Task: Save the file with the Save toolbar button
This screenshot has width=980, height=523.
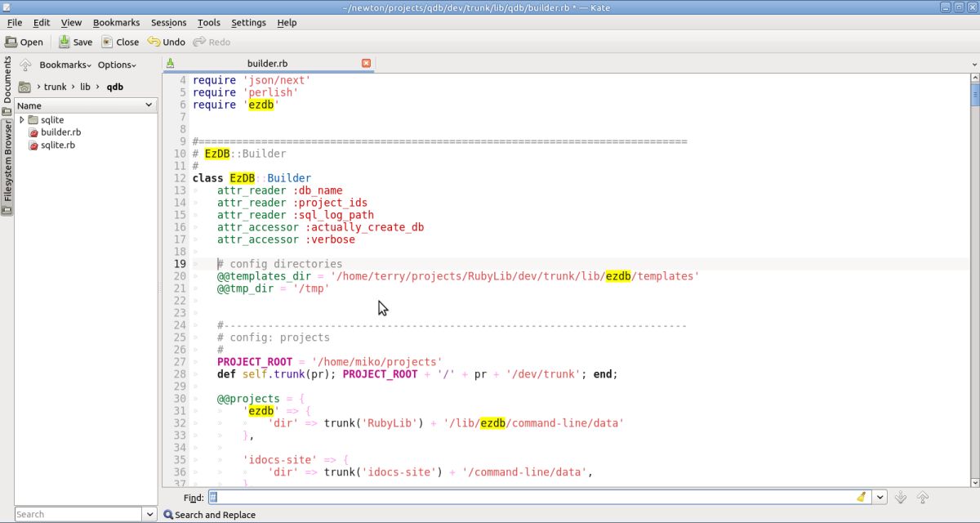Action: point(75,42)
